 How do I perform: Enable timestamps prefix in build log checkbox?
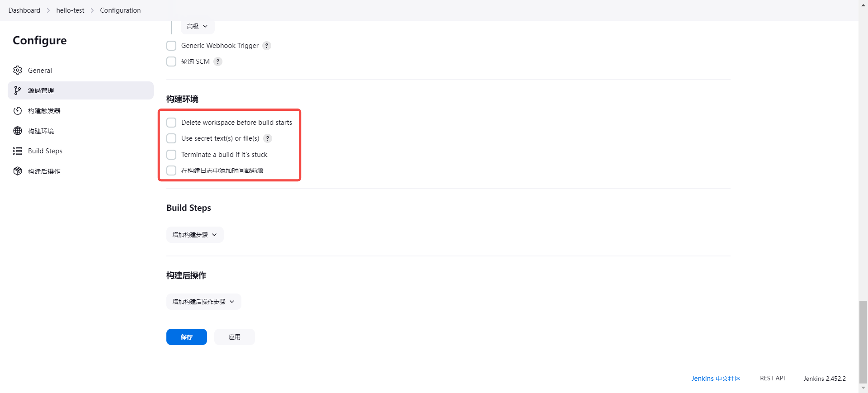(x=171, y=170)
